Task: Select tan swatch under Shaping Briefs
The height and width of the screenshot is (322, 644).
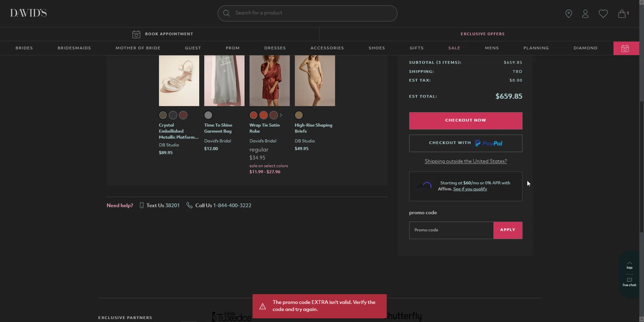Action: coord(299,115)
